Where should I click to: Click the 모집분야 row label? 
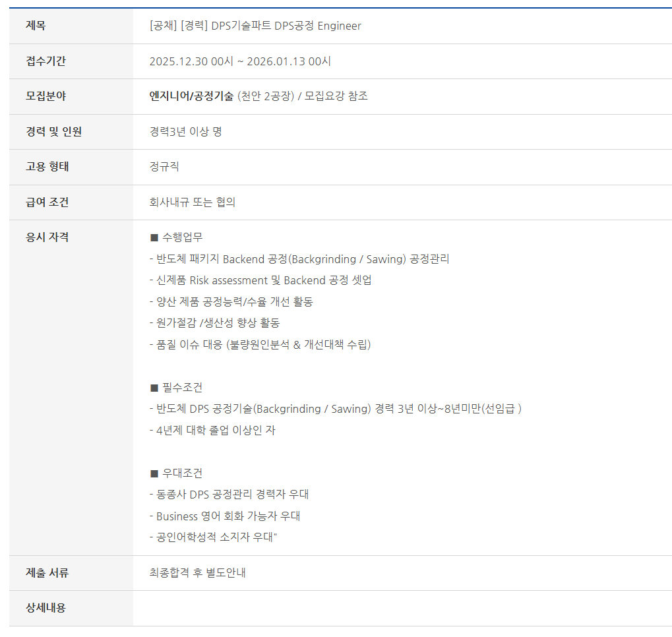click(46, 96)
